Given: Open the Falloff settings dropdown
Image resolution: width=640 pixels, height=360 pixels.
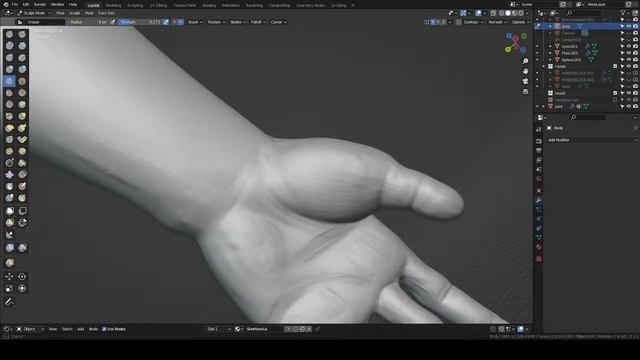Looking at the screenshot, I should coord(258,22).
